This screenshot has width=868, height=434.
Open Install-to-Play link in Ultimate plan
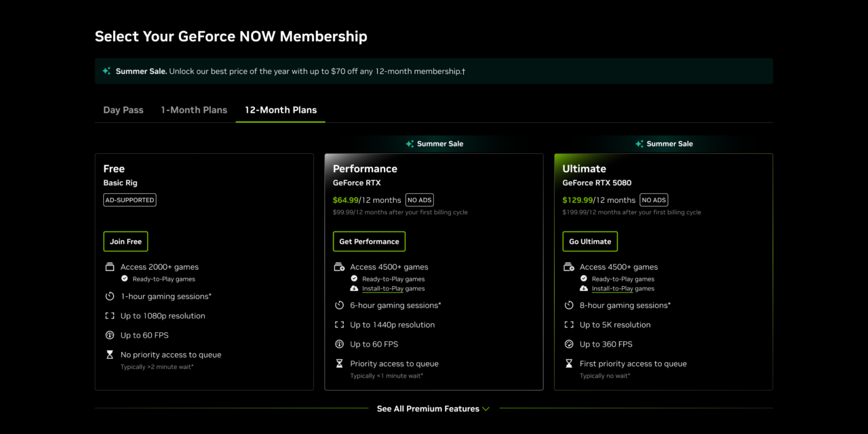[x=612, y=289]
